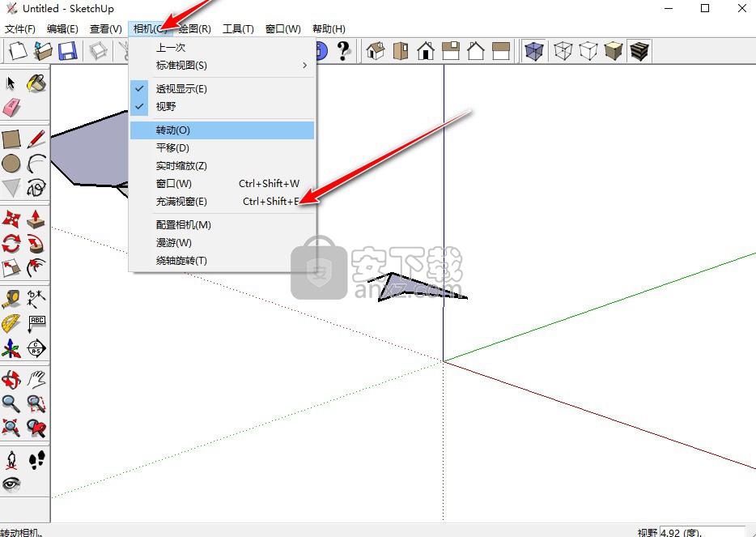Expand the 标准视图(S) submenu
756x537 pixels.
[x=223, y=65]
